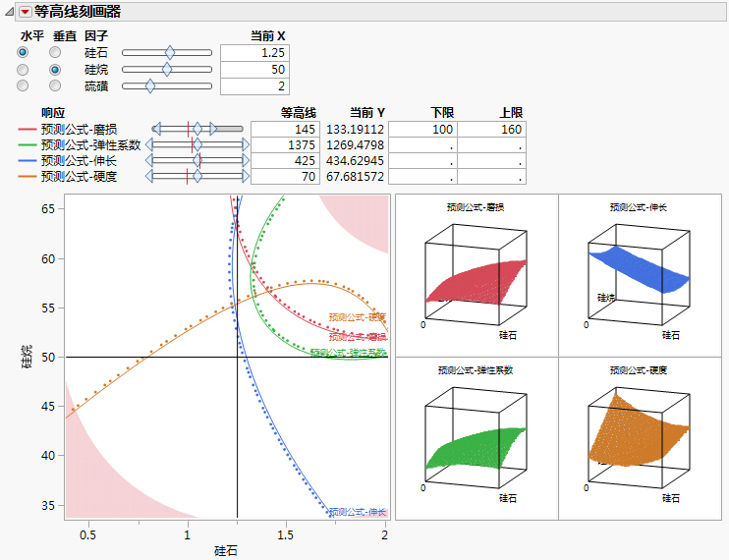
Task: Click the 磨损 upper limit field showing 160
Action: click(491, 130)
